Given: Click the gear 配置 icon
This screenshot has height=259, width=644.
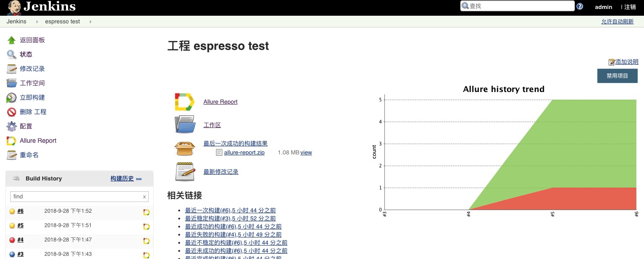Looking at the screenshot, I should (12, 126).
